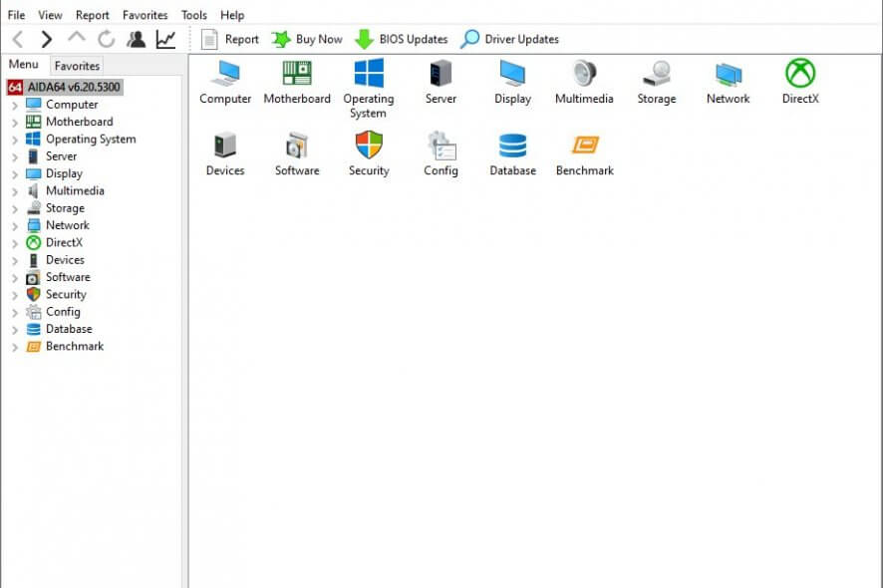Select Operating System in the sidebar tree
This screenshot has height=588, width=883.
tap(91, 140)
